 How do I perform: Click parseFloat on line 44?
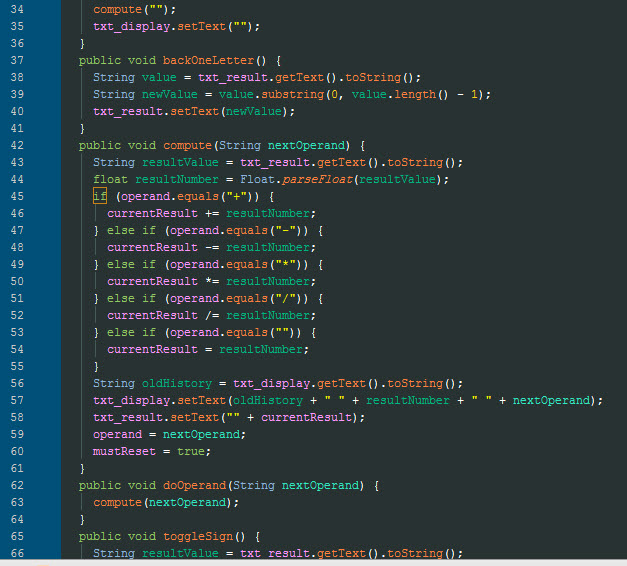(317, 179)
